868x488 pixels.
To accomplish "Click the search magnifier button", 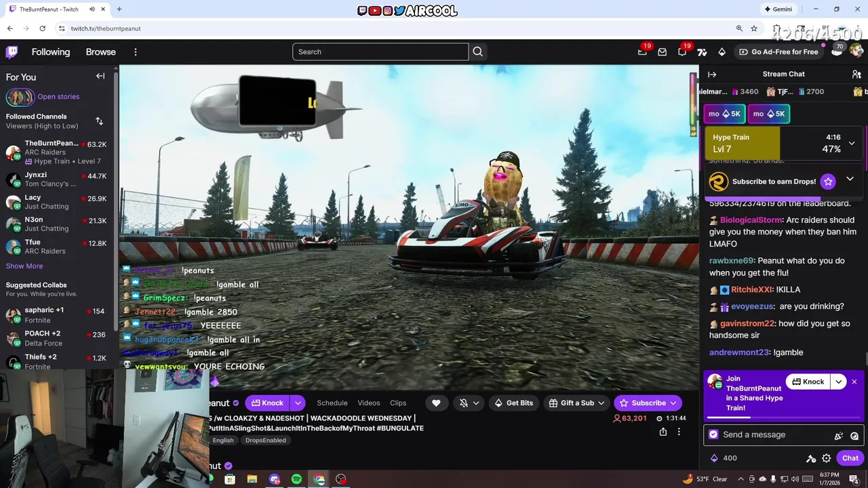I will (x=478, y=52).
